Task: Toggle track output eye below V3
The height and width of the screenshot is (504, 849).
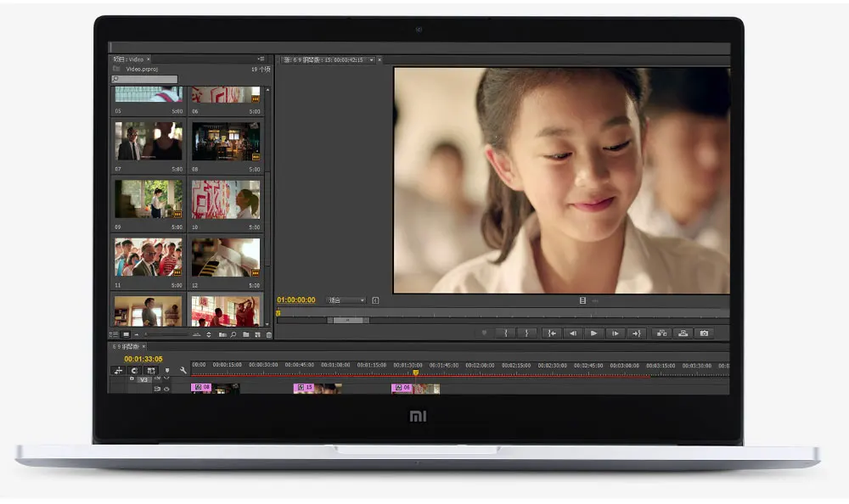Action: 166,389
